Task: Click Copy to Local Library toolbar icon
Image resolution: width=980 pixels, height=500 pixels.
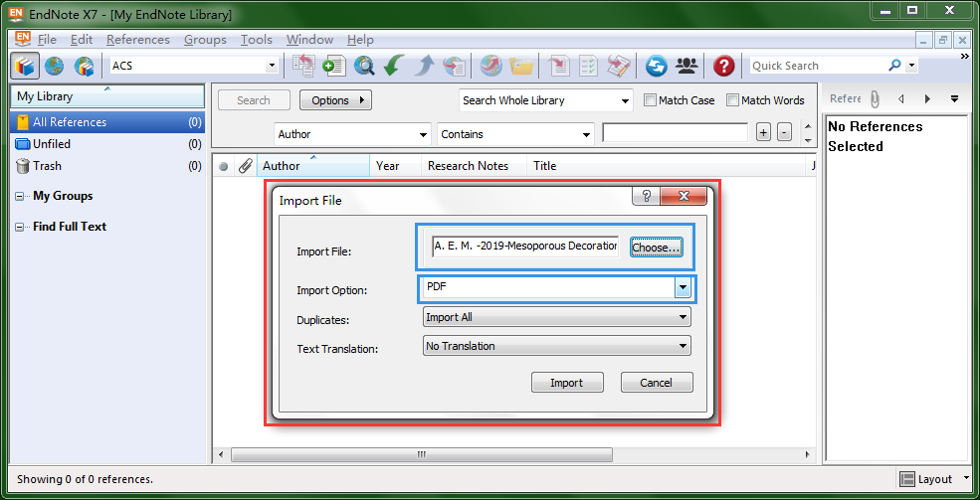Action: tap(304, 66)
